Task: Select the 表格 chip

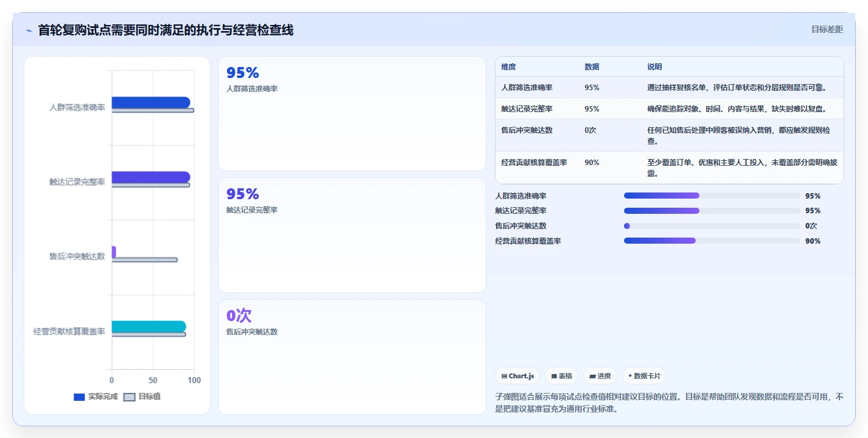Action: pos(561,376)
